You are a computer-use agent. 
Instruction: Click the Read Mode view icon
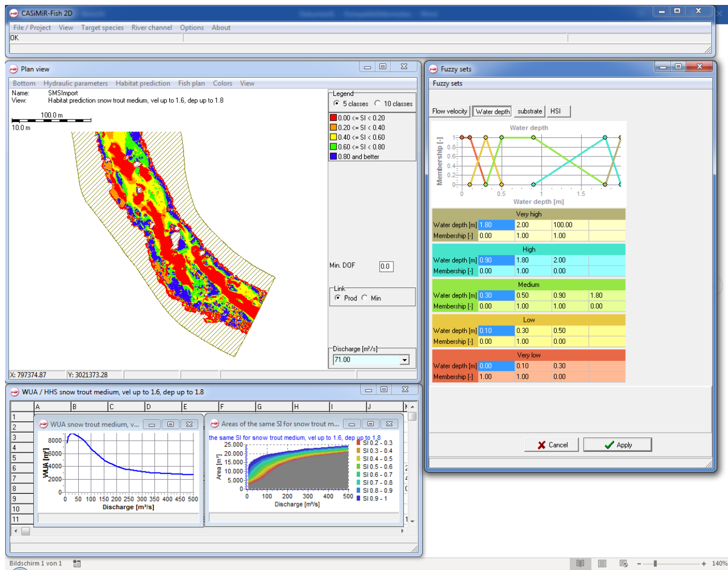(x=580, y=563)
